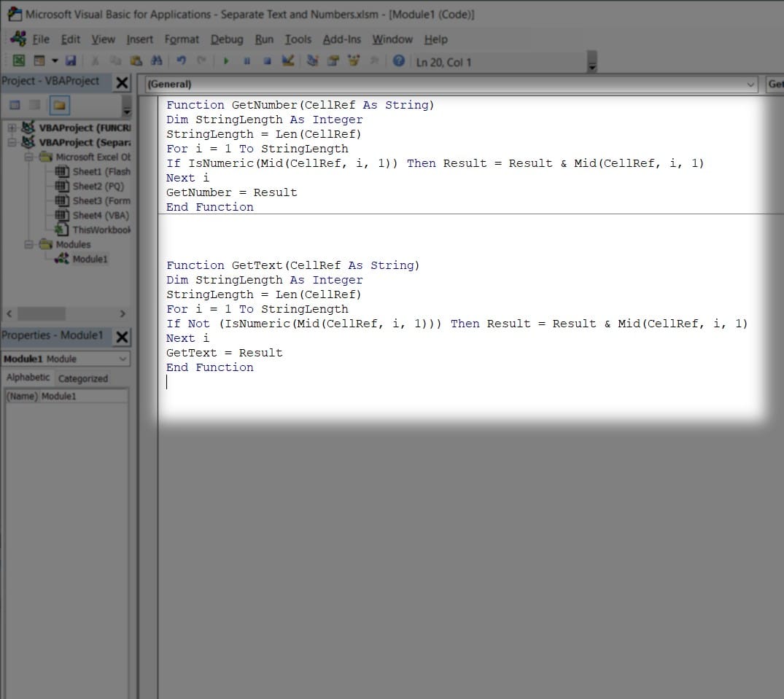Click the Excel icon in menu bar
This screenshot has width=784, height=699.
point(18,39)
